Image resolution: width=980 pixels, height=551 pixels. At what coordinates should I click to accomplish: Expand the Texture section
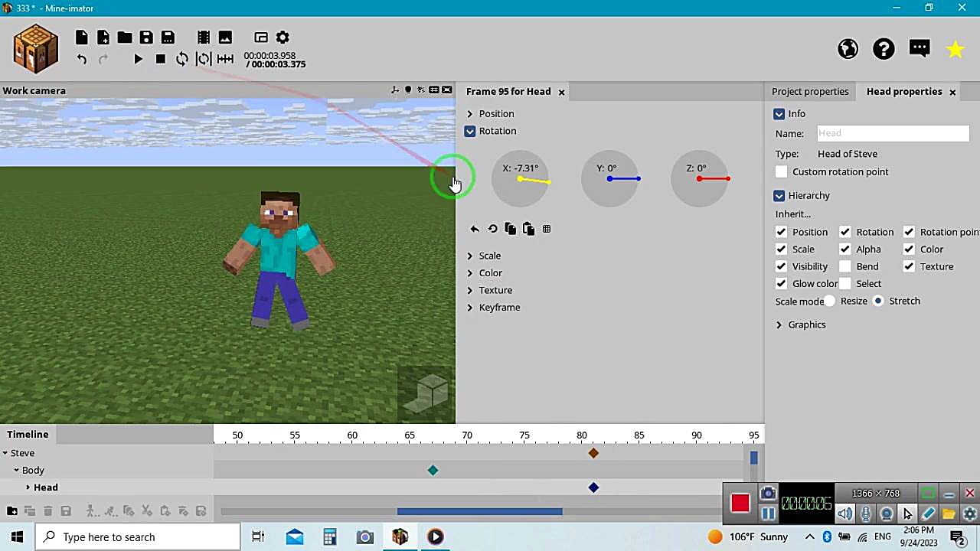coord(470,290)
